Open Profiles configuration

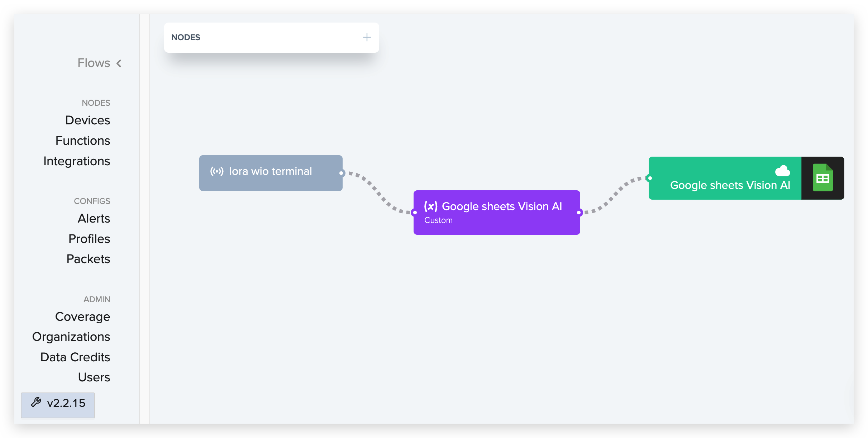tap(89, 239)
